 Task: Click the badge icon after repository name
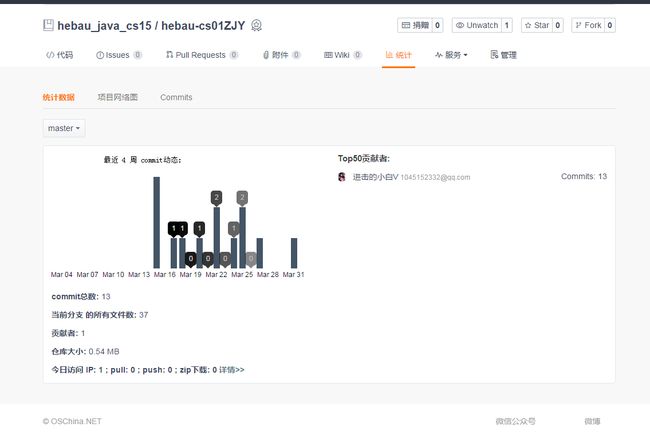point(257,26)
